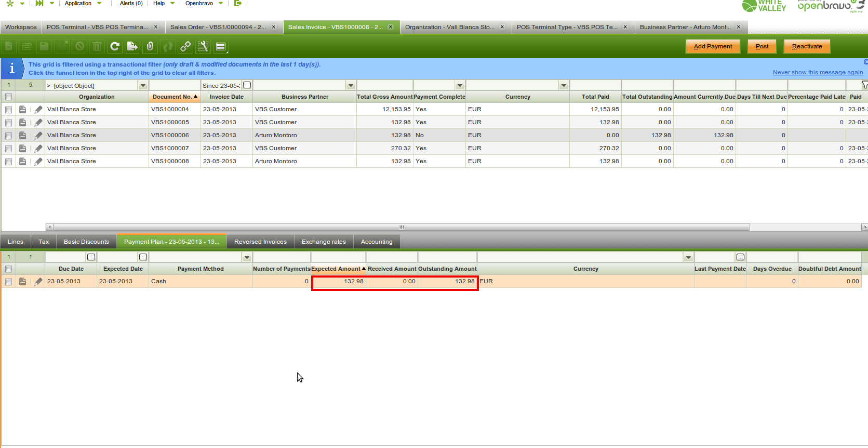Expand the Payment Method filter dropdown
This screenshot has height=448, width=868.
[x=247, y=257]
